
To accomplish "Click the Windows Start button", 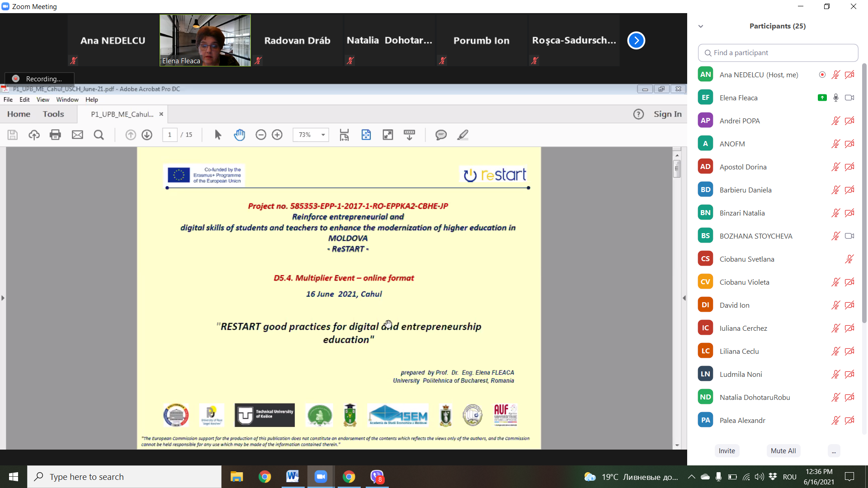I will pyautogui.click(x=14, y=477).
